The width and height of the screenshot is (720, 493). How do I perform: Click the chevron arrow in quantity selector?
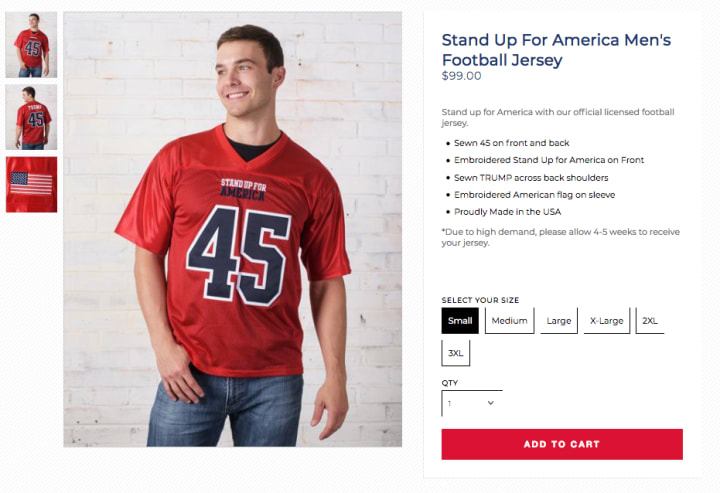point(490,403)
